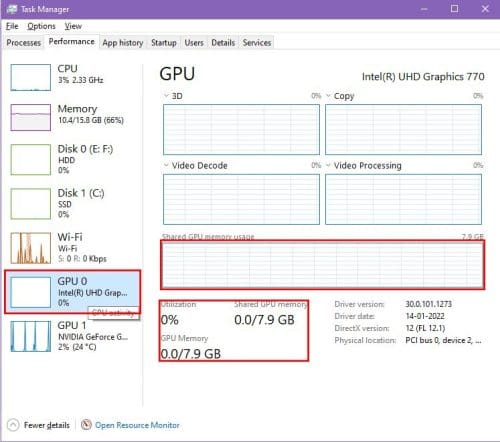
Task: Select the CPU usage mini graph
Action: coord(31,77)
